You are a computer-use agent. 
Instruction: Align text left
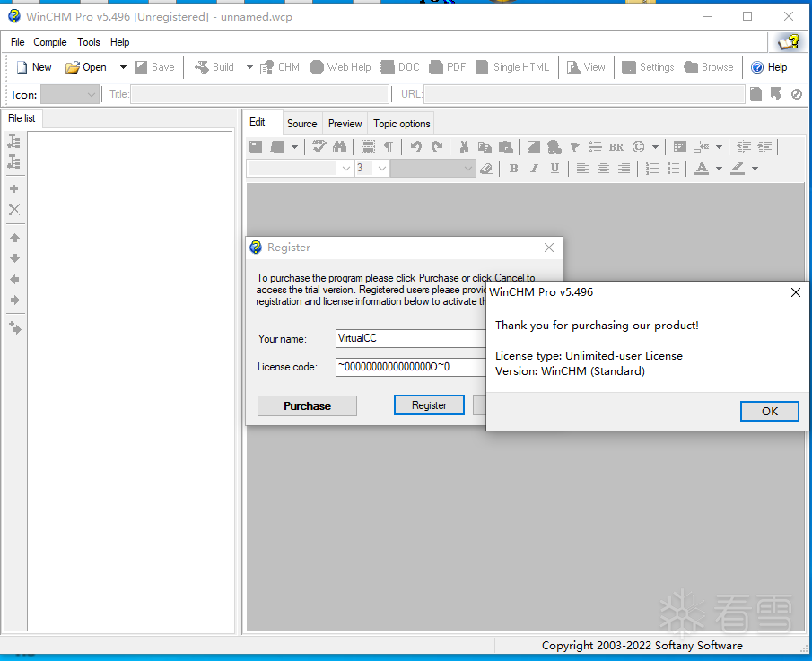click(582, 169)
